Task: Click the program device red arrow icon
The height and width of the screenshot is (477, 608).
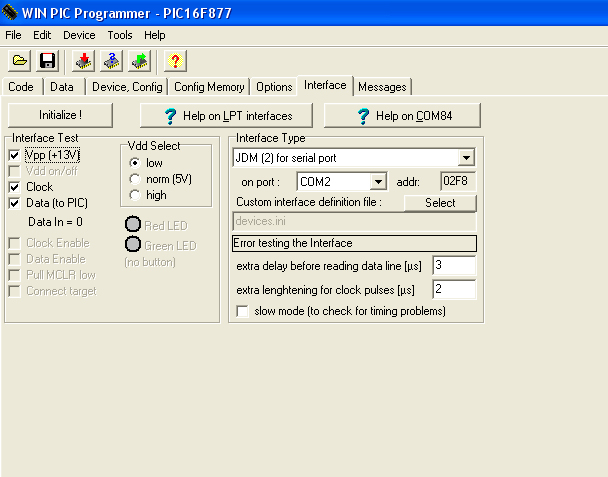Action: [x=83, y=61]
